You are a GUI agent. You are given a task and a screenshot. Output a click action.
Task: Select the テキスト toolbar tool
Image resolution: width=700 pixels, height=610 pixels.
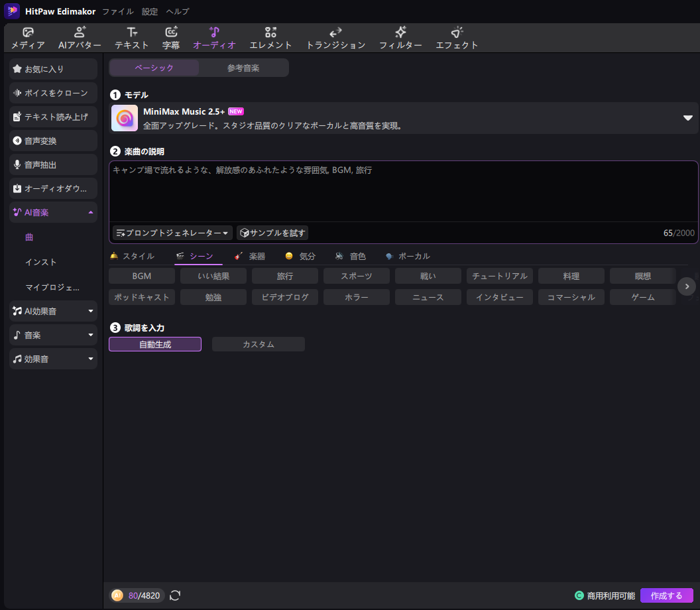132,38
